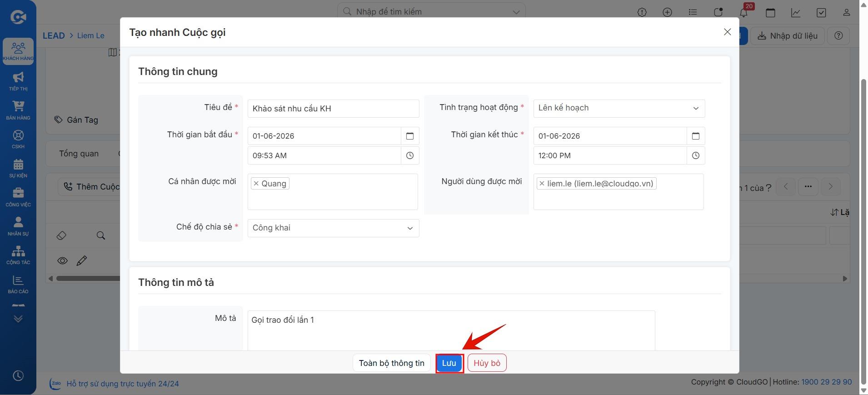
Task: Click the eye view icon in the list row
Action: click(62, 260)
